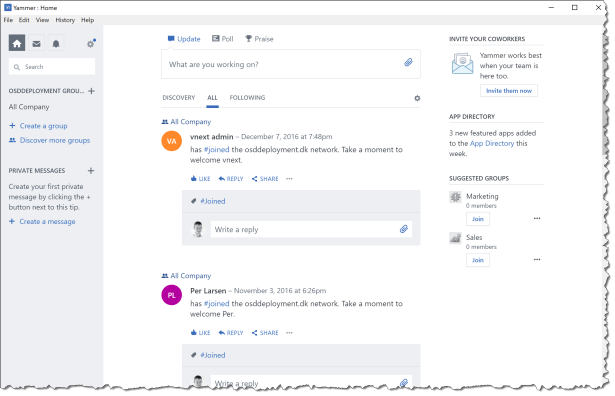615x396 pixels.
Task: Click the Invite them now button
Action: click(x=509, y=91)
